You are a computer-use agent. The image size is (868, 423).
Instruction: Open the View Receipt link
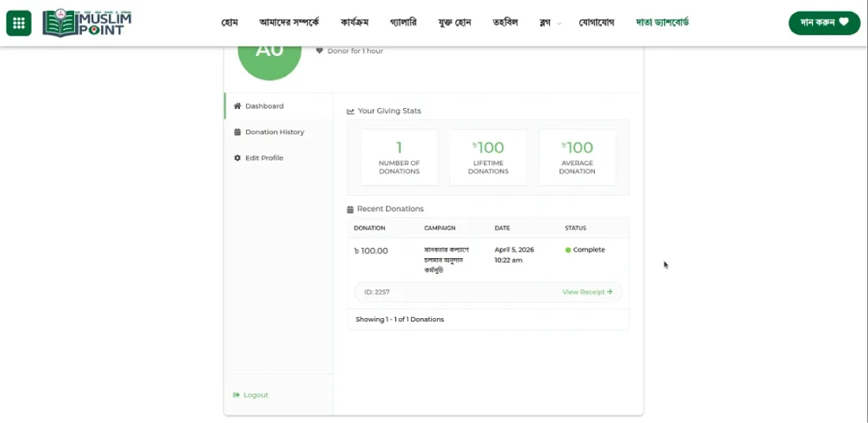pos(587,292)
